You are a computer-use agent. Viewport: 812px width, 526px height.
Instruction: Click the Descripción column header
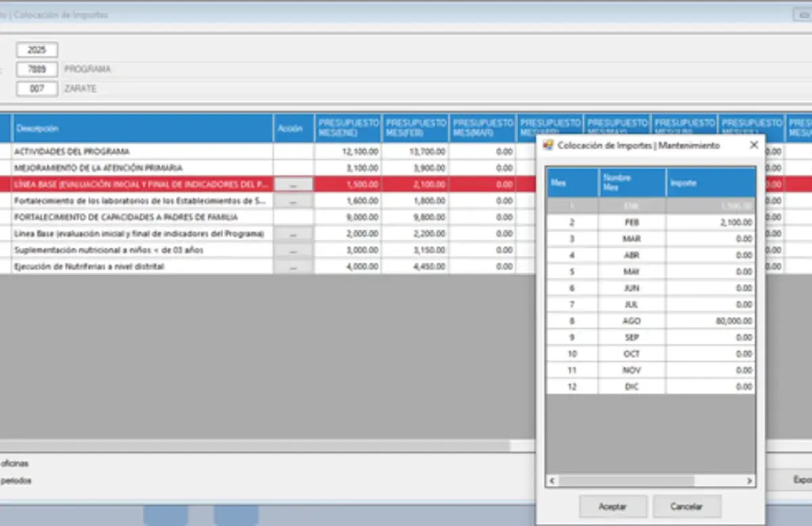pos(142,128)
